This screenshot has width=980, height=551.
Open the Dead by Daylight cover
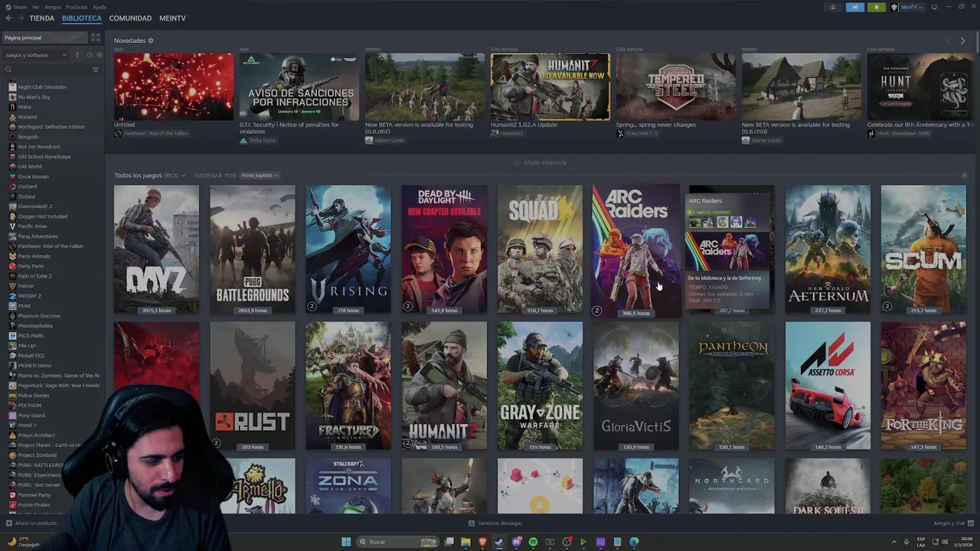coord(444,249)
